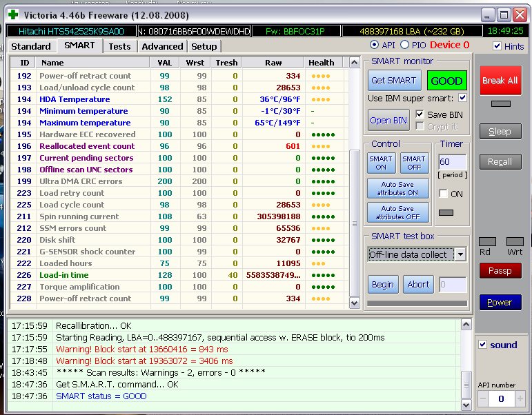The image size is (532, 415).
Task: Toggle Use IBM super smart checkbox
Action: [462, 98]
